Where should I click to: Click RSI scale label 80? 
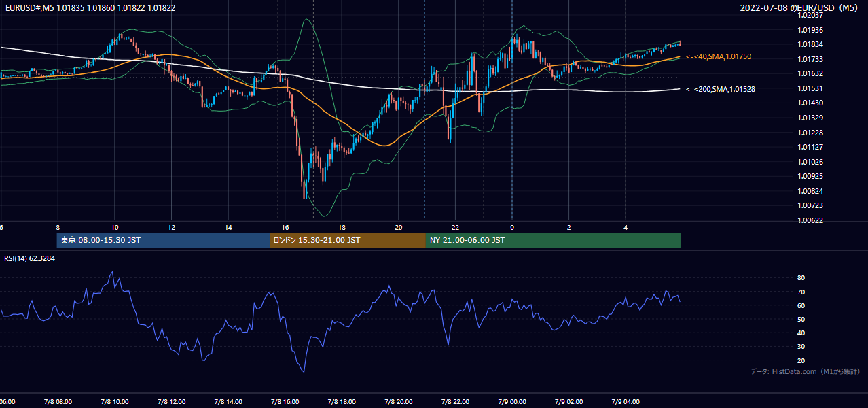[801, 278]
